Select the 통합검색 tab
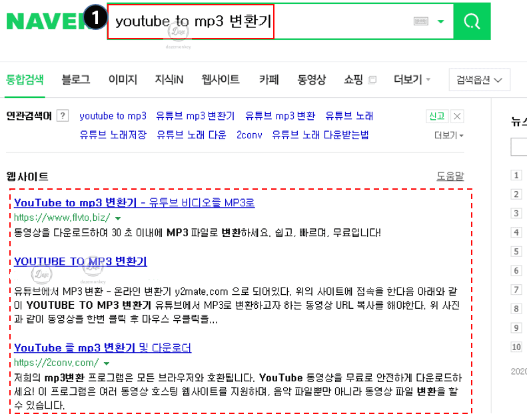Image resolution: width=527 pixels, height=420 pixels. [25, 80]
